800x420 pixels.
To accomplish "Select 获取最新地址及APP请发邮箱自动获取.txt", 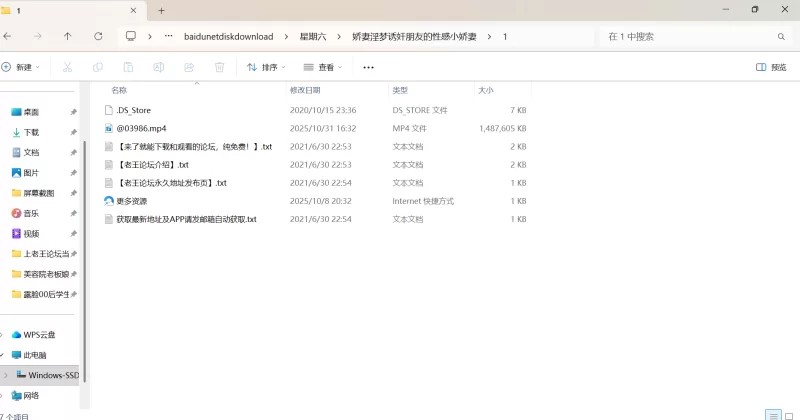I will pos(186,219).
